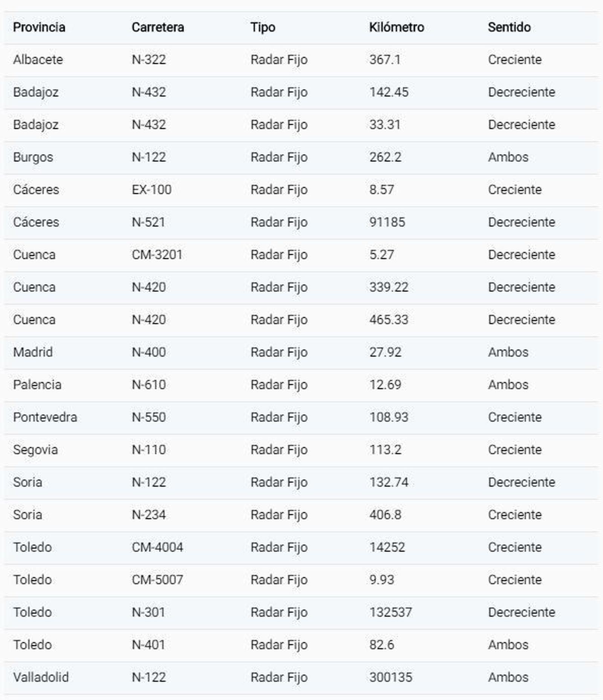Click the Tipo column header
The width and height of the screenshot is (603, 700).
[263, 27]
